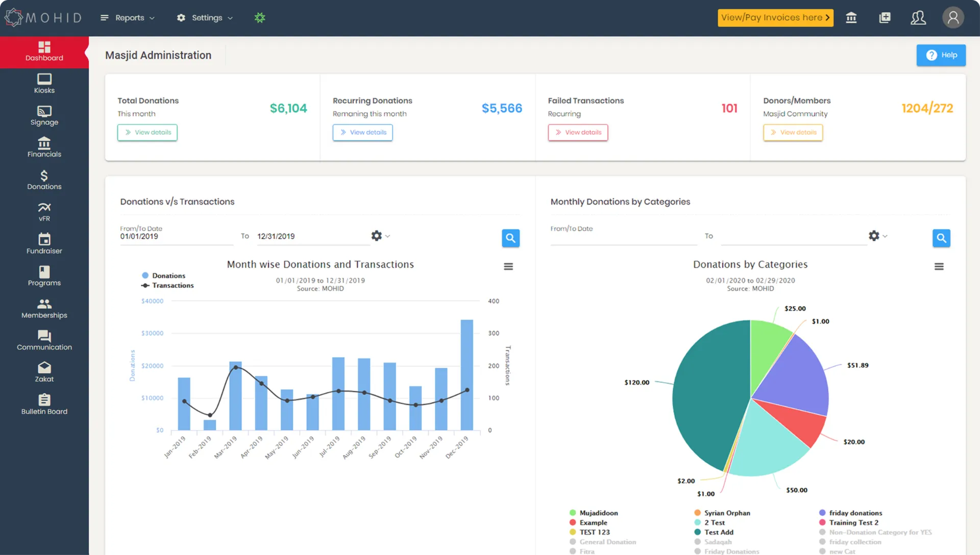This screenshot has height=555, width=980.
Task: Open the Settings dropdown menu
Action: (x=205, y=18)
